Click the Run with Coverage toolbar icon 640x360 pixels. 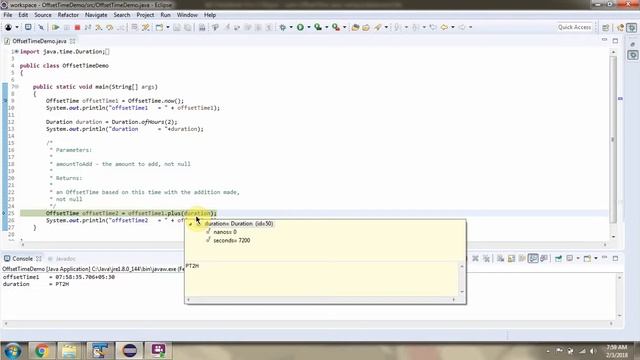(318, 27)
